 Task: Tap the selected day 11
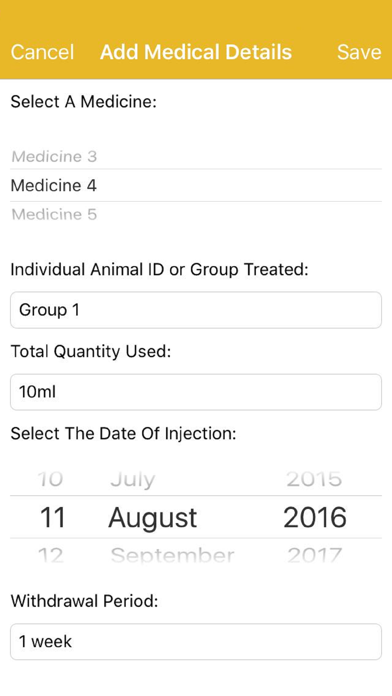coord(52,518)
